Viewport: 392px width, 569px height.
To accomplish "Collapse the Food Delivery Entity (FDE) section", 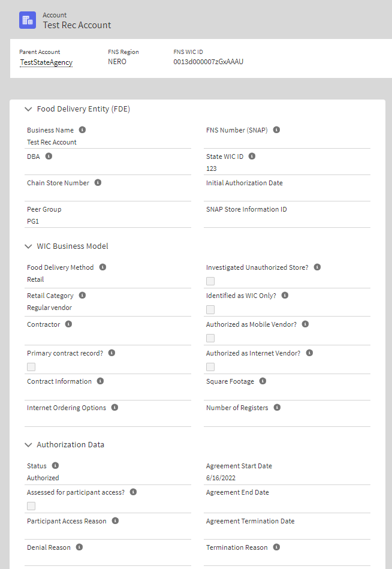I will click(x=29, y=109).
